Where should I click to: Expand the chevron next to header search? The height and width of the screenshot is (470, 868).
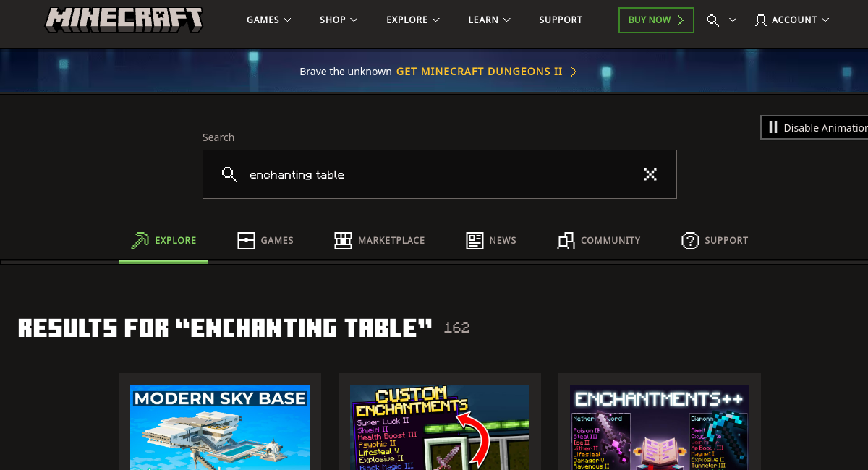coord(733,20)
